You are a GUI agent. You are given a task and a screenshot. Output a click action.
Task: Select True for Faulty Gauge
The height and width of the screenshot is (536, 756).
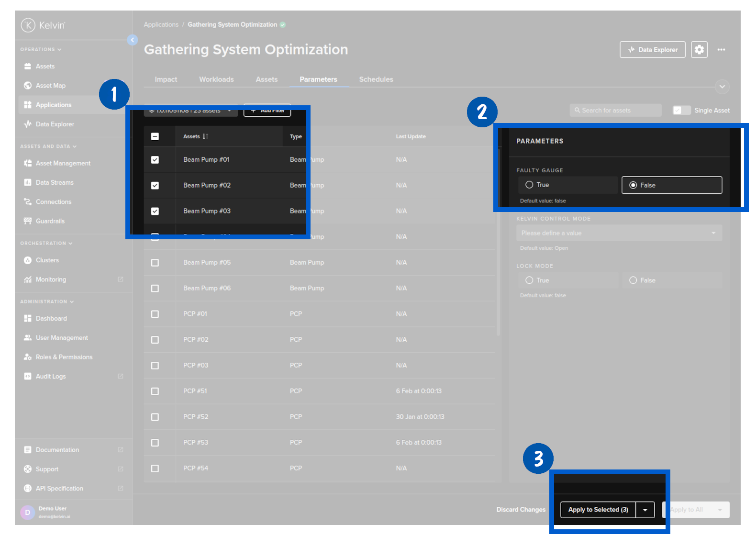[529, 185]
